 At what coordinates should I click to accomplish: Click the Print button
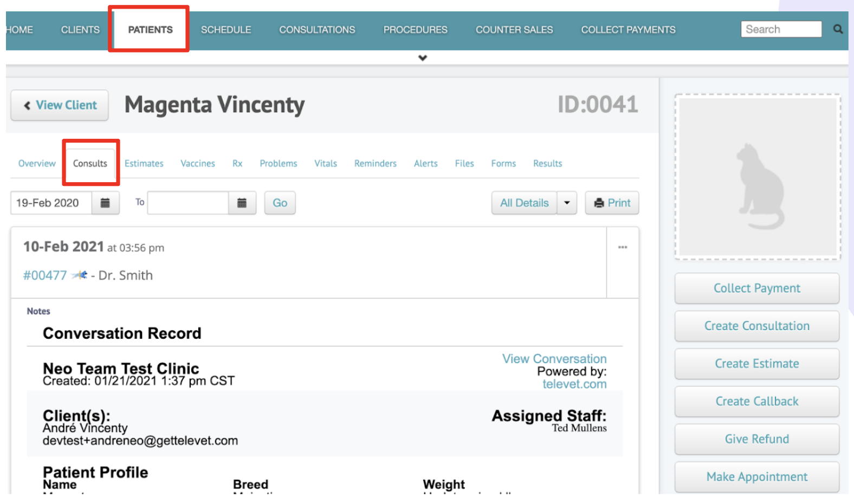tap(612, 203)
